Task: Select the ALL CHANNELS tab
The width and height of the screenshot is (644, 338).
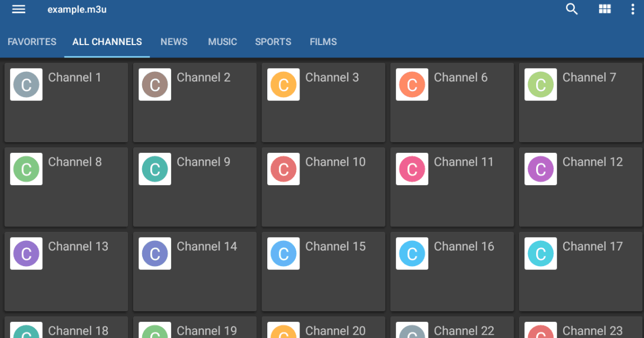Action: 106,42
